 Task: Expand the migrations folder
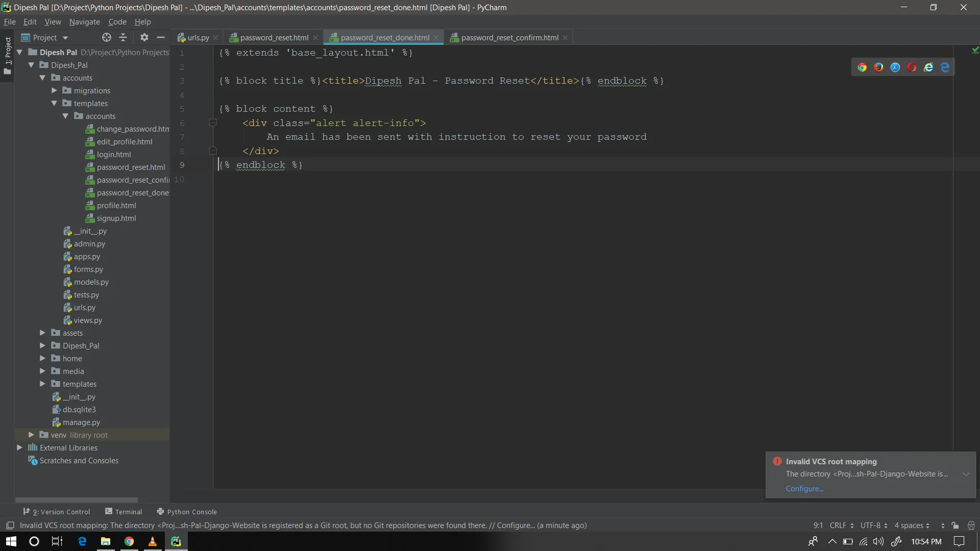(x=54, y=90)
